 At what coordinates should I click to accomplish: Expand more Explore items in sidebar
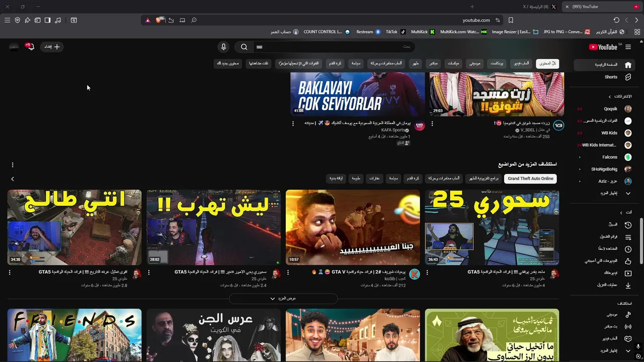pyautogui.click(x=604, y=350)
